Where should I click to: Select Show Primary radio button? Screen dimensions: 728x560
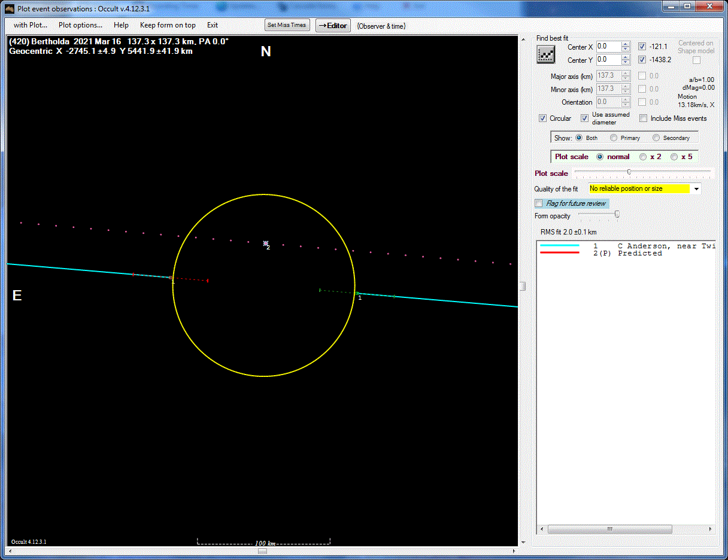click(x=614, y=138)
